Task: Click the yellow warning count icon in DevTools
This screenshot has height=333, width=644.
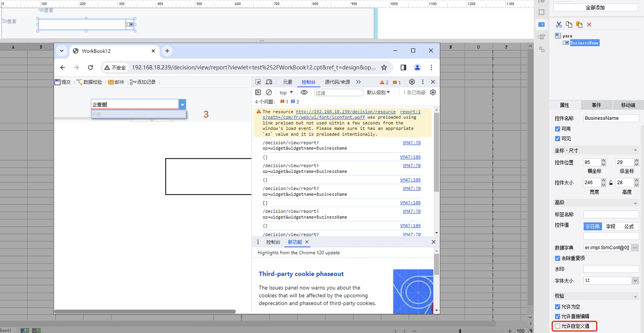Action: 384,82
